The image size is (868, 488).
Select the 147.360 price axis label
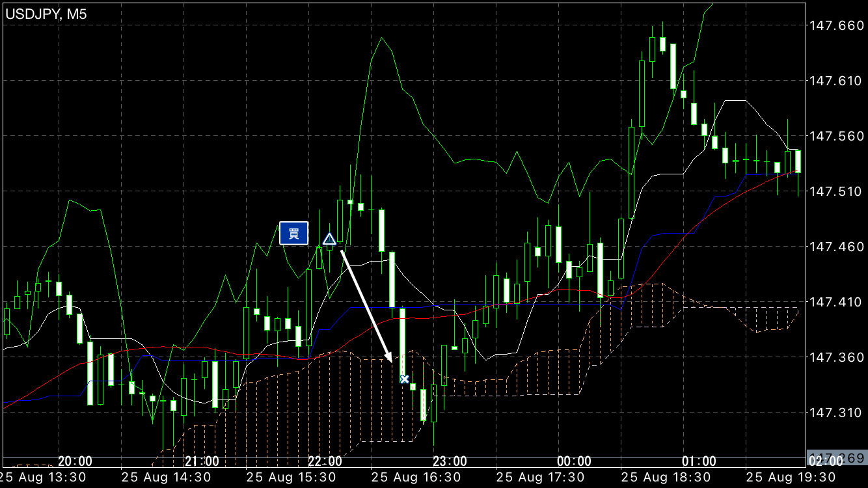tap(837, 357)
